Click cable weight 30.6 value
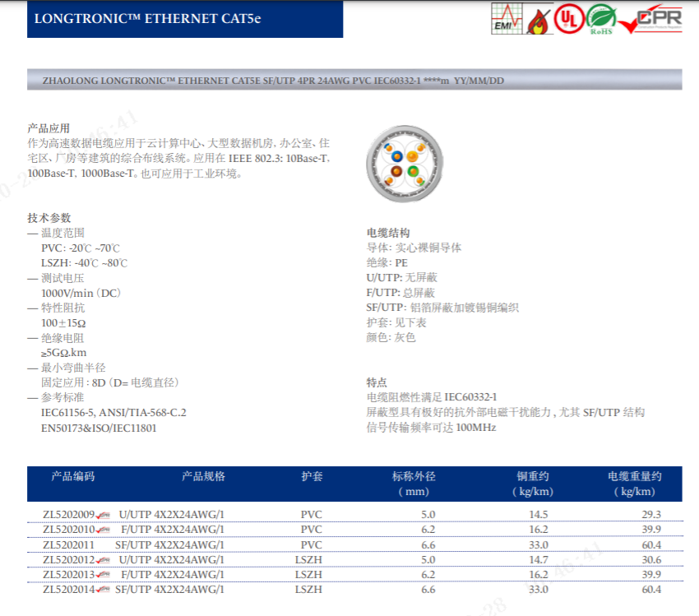This screenshot has height=616, width=699. 651,559
